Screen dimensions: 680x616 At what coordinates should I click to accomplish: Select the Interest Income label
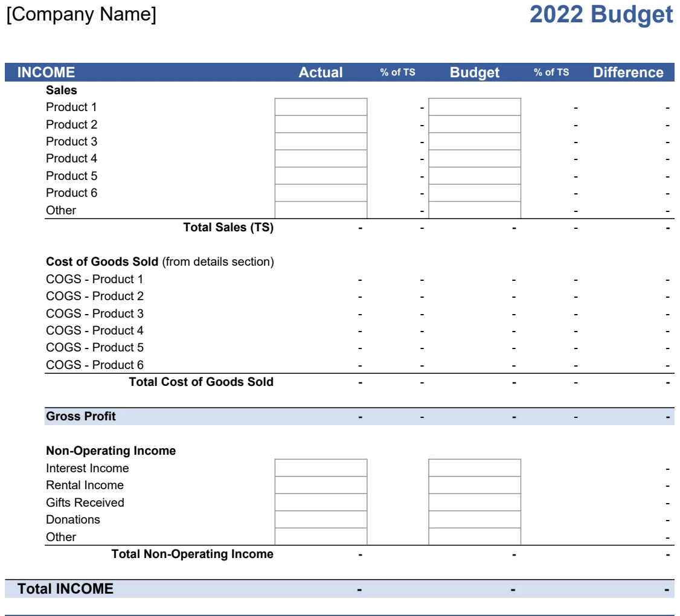pos(87,468)
